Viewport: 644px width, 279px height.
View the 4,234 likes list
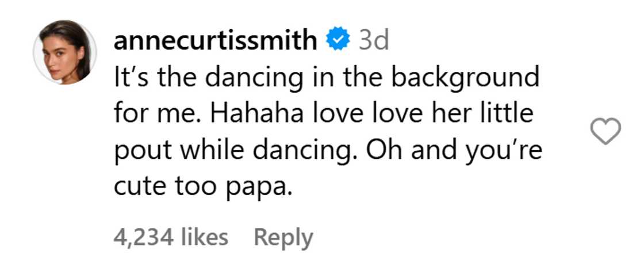pos(171,237)
